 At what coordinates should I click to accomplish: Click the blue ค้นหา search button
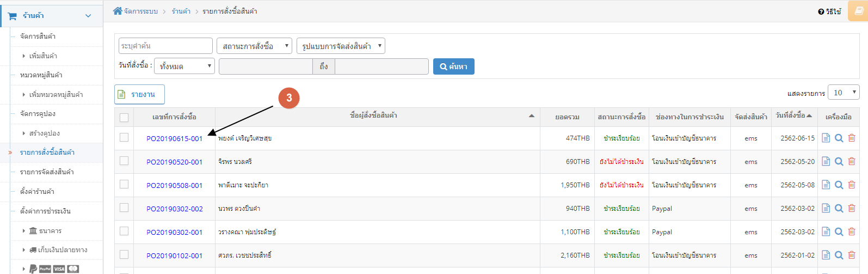(454, 66)
